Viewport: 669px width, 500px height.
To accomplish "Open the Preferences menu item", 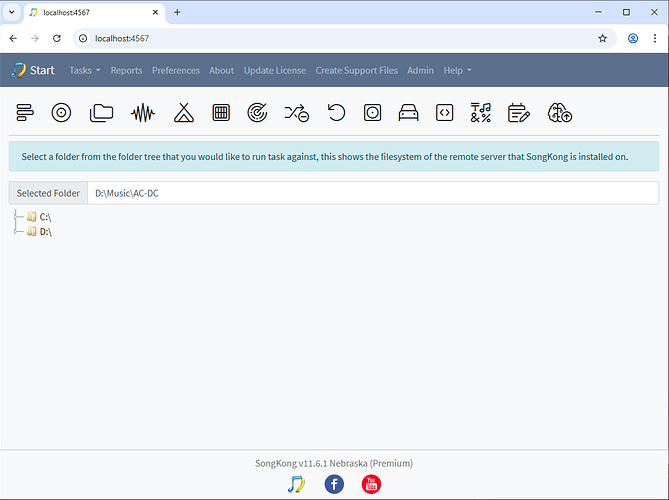I will click(x=176, y=70).
